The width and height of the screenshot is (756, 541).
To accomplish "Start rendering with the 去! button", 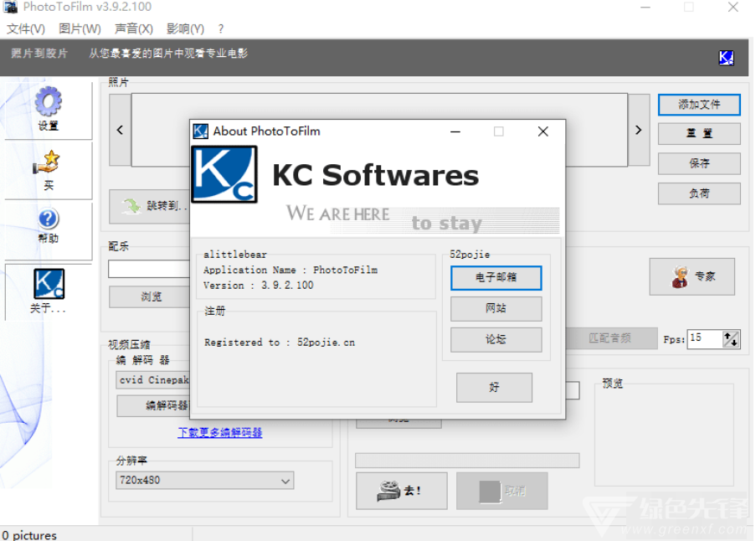I will point(402,491).
